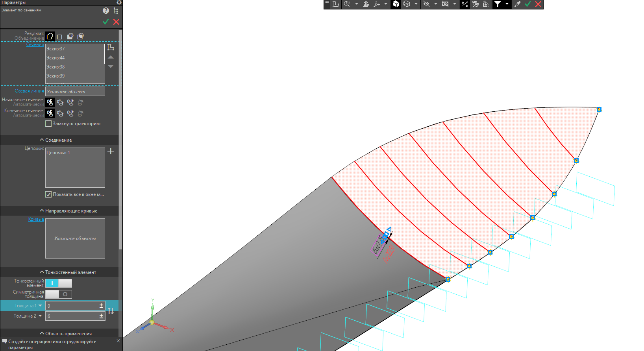Viewport: 644px width, 351px height.
Task: Swap Толщина 1 and Толщина 2 values
Action: (111, 311)
